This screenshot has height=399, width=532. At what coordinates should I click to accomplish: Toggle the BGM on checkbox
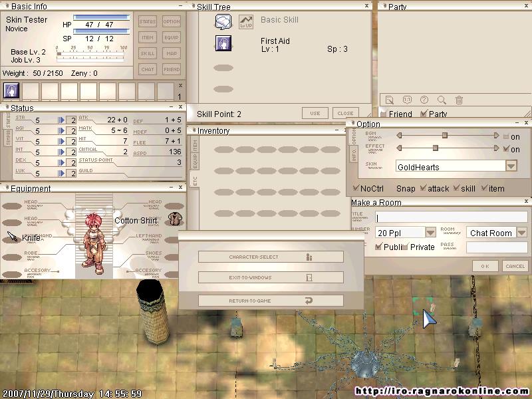(x=506, y=136)
